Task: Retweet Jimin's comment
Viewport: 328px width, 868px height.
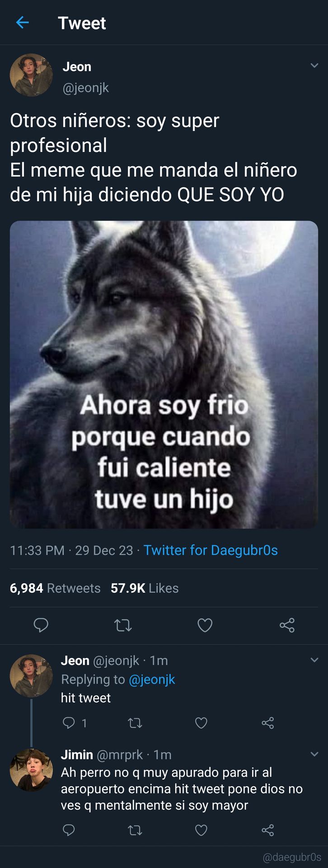Action: pyautogui.click(x=135, y=830)
